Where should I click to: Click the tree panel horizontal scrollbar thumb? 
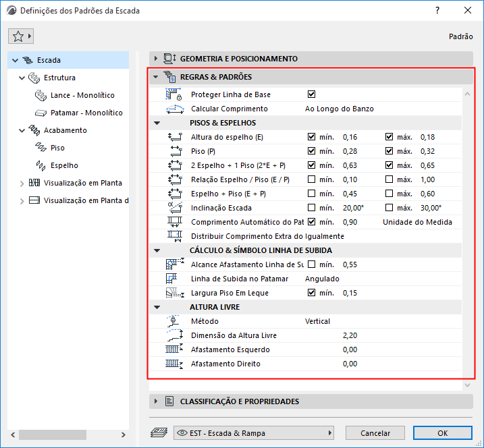pos(53,435)
